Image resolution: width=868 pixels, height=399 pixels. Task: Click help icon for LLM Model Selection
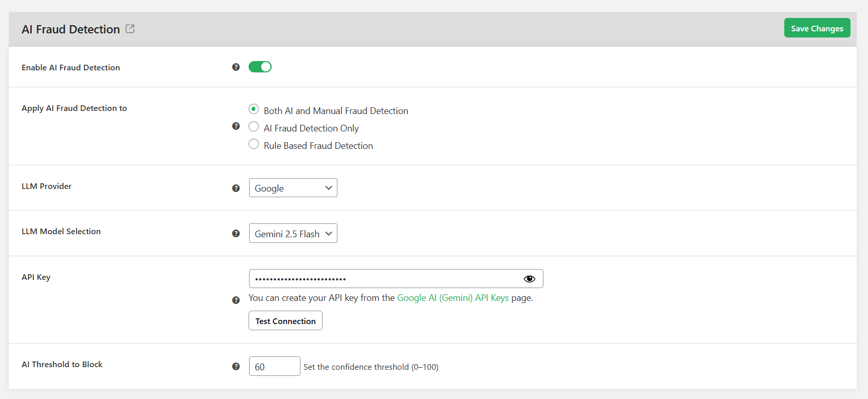[x=236, y=234]
